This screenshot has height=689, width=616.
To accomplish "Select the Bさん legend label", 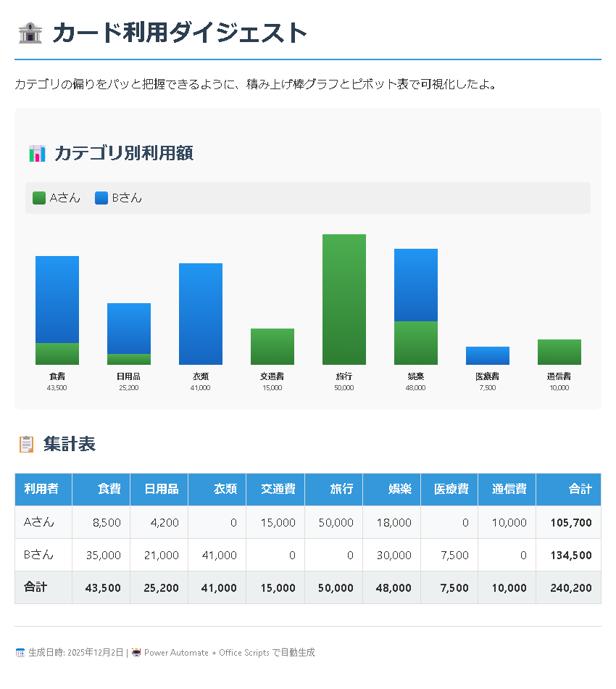I will [128, 198].
